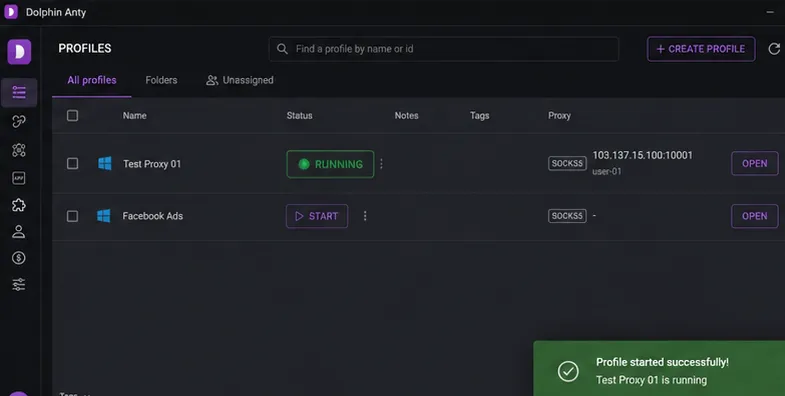The height and width of the screenshot is (396, 785).
Task: Open the three-dot menu for Facebook Ads
Action: pos(365,216)
